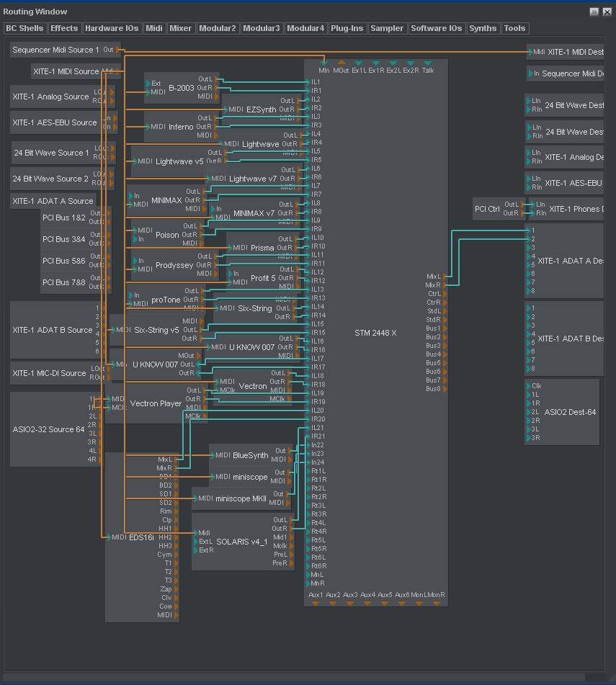Select the MOut connector atop the mixer
This screenshot has width=616, height=685.
tap(342, 62)
